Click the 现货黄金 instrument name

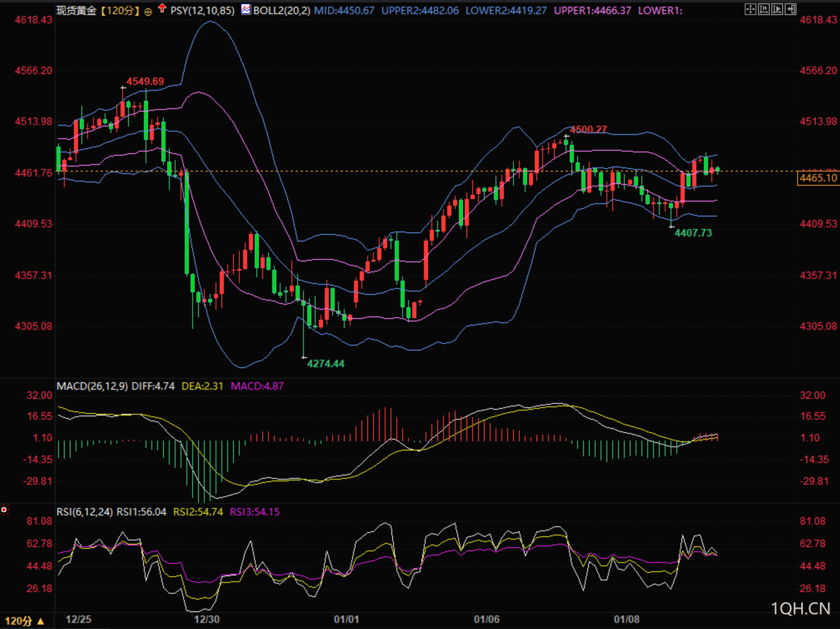(x=77, y=11)
